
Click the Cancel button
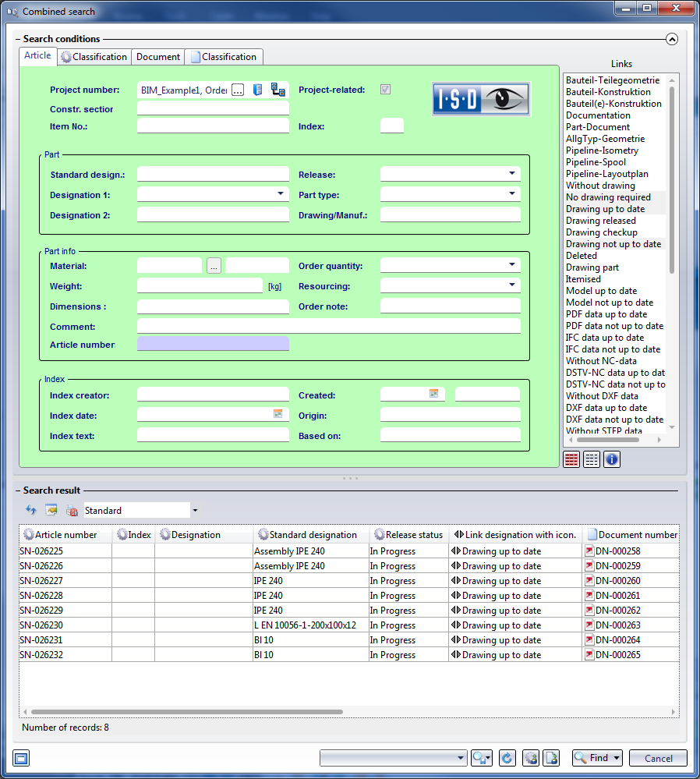[x=658, y=758]
